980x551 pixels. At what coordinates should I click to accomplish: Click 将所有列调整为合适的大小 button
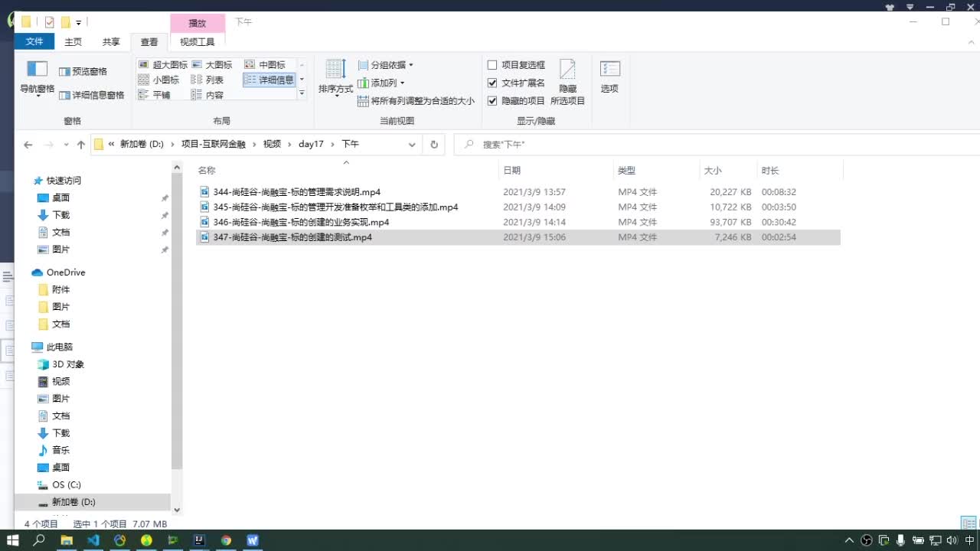click(x=416, y=100)
